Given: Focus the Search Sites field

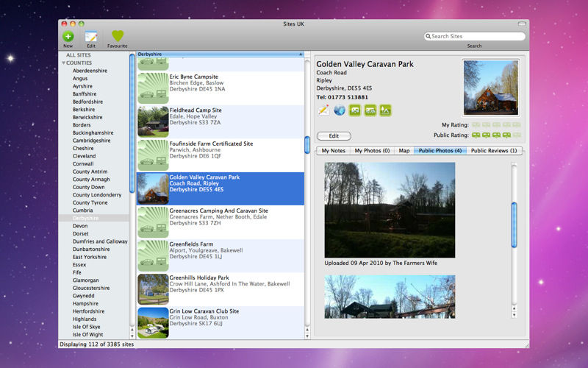Looking at the screenshot, I should point(474,36).
